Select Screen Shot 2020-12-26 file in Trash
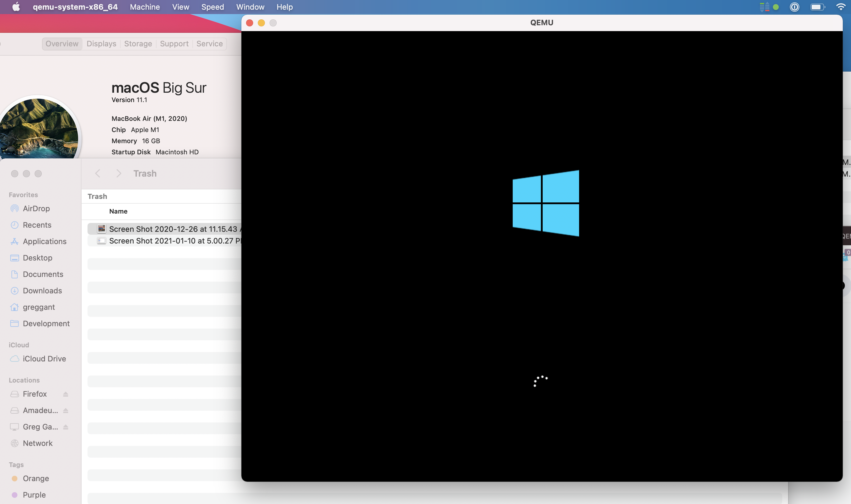 pos(164,229)
